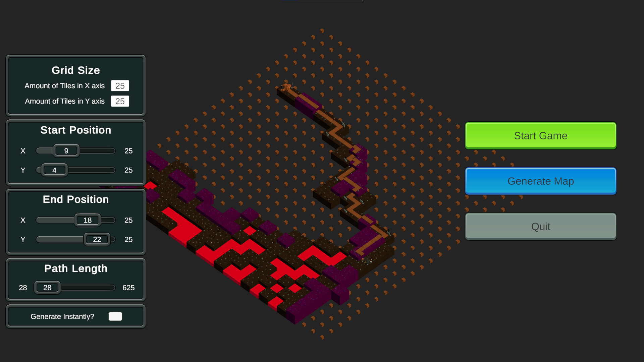Select the Start Position panel header
This screenshot has width=644, height=362.
pos(75,129)
